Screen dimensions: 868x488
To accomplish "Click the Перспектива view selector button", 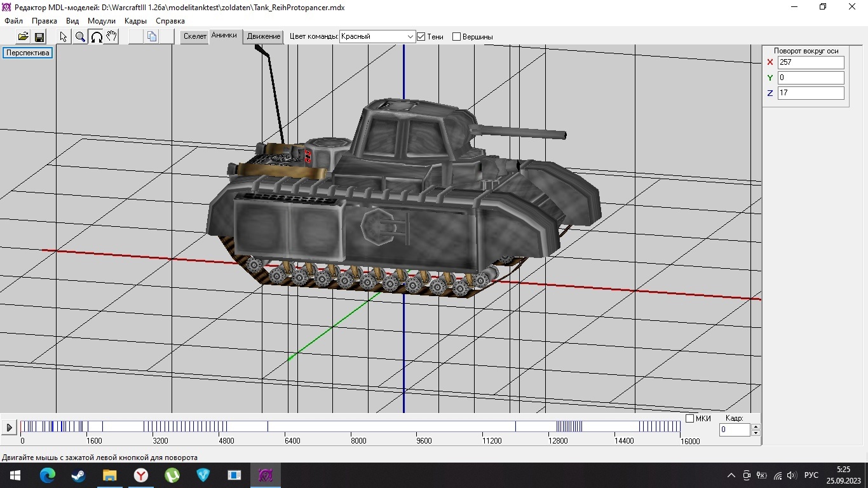I will [x=28, y=53].
